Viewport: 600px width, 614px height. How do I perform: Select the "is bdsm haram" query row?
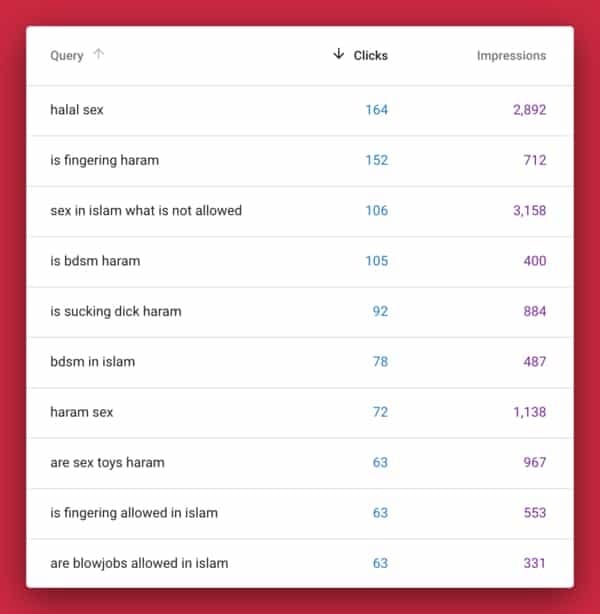[x=95, y=261]
